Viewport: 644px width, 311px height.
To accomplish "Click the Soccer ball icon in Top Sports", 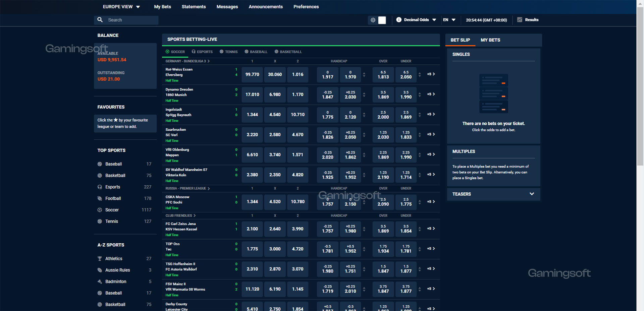I will [x=100, y=210].
